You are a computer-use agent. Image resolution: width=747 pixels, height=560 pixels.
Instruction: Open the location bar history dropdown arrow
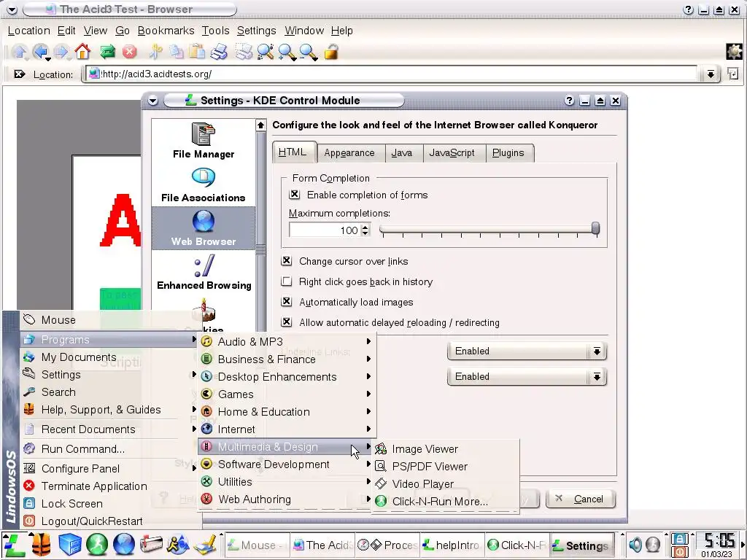pos(711,74)
